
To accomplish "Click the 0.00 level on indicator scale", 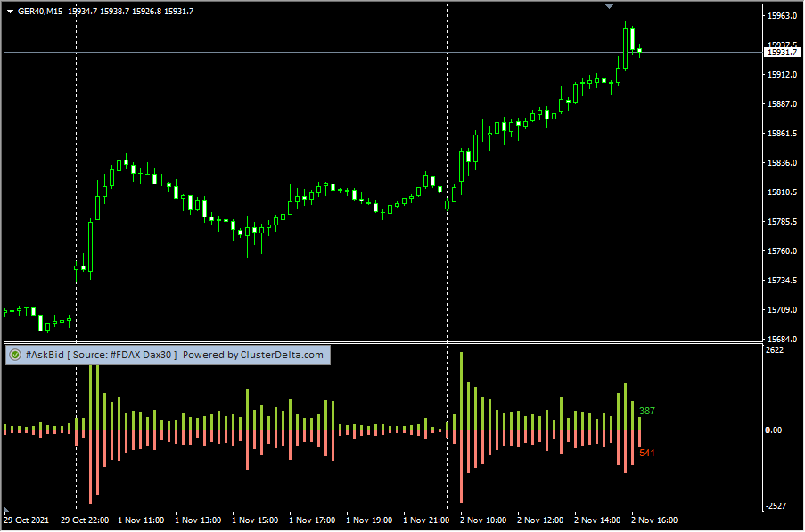I will click(x=775, y=430).
